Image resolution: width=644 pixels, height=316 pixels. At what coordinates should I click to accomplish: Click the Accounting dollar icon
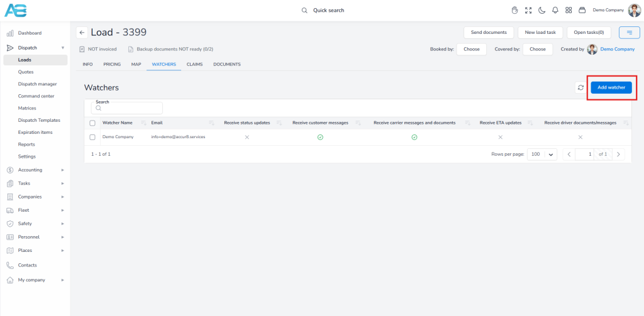pos(10,170)
